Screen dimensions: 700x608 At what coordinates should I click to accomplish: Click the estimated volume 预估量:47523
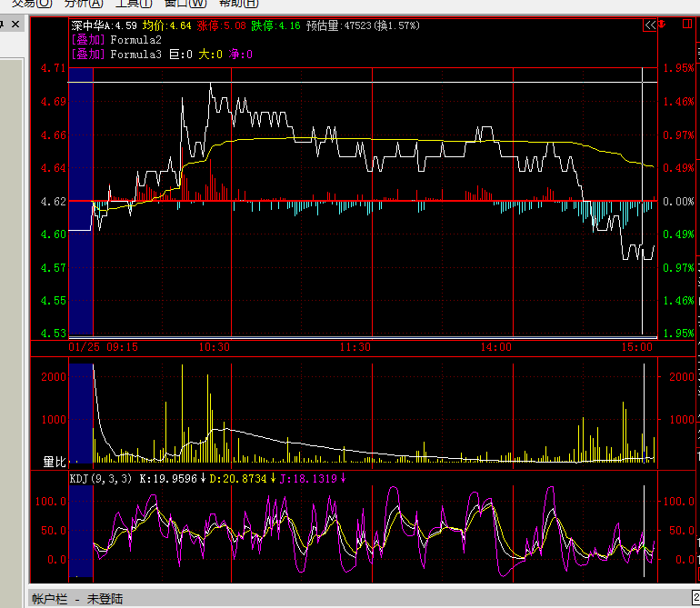tap(339, 25)
